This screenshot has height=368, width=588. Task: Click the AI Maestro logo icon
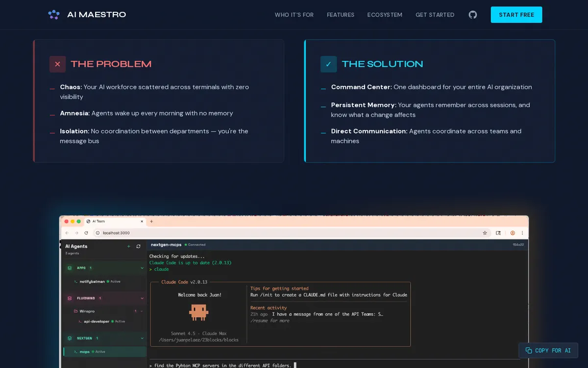click(54, 15)
